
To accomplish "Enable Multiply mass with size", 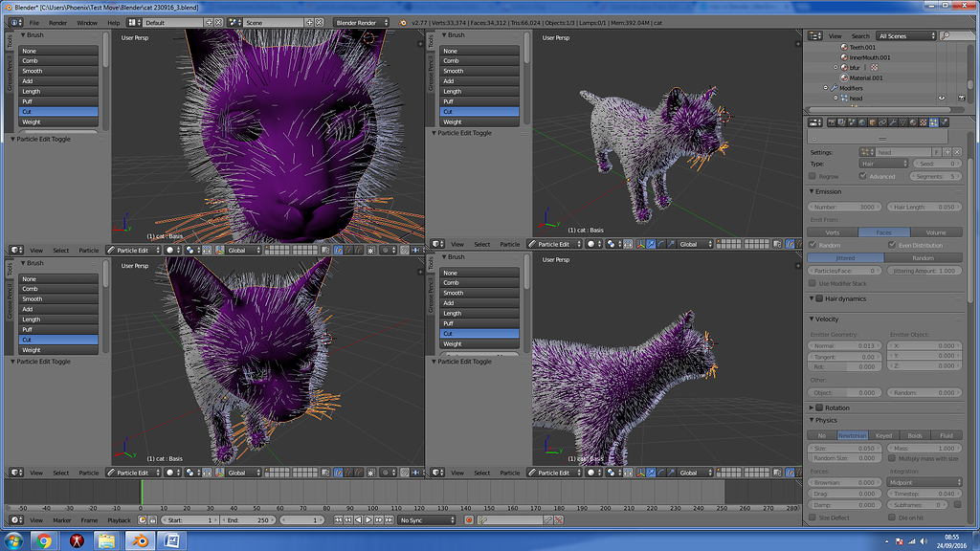I will [x=892, y=458].
